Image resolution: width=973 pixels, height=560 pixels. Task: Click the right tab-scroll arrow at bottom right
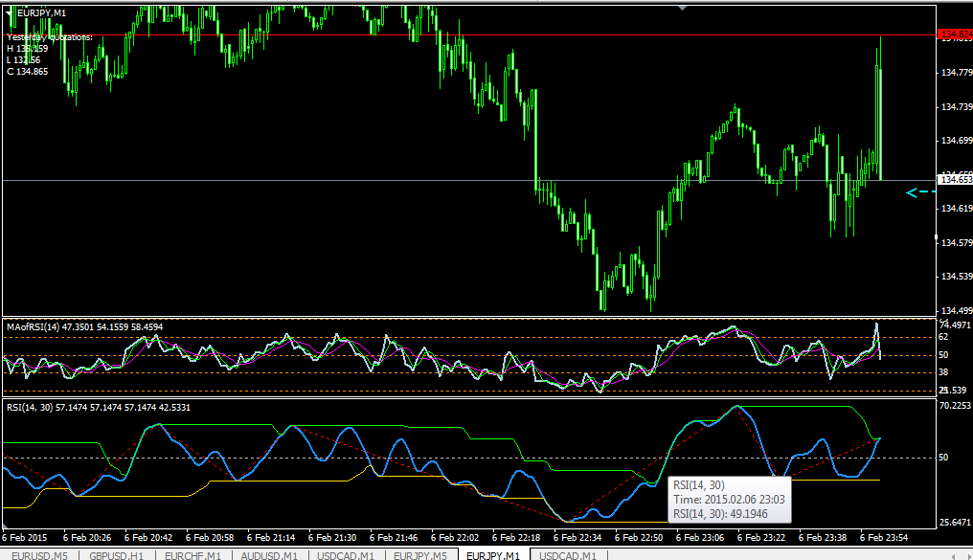[969, 556]
